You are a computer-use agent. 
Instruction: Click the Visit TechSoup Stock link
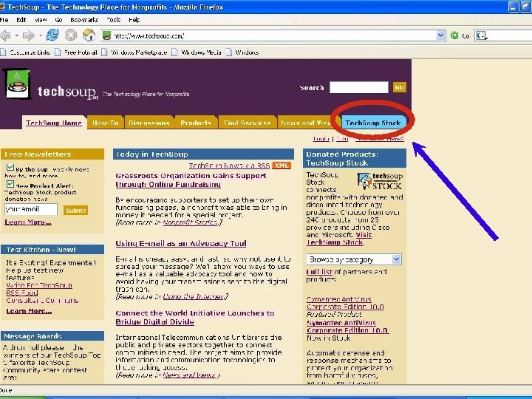(339, 239)
